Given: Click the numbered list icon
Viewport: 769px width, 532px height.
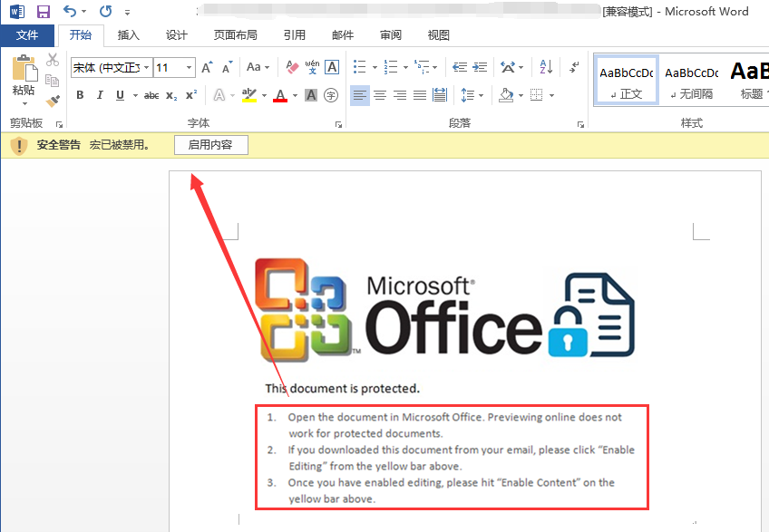Looking at the screenshot, I should click(390, 67).
